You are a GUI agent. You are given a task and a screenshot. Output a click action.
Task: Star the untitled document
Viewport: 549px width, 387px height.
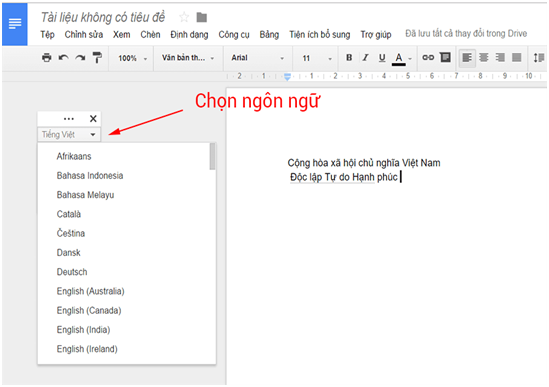(184, 17)
